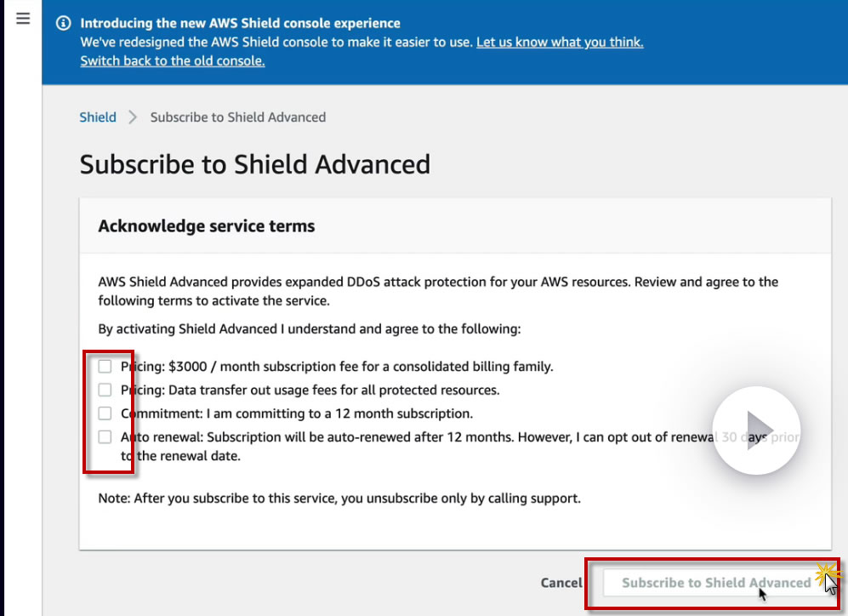Click the Cancel button

click(x=561, y=583)
